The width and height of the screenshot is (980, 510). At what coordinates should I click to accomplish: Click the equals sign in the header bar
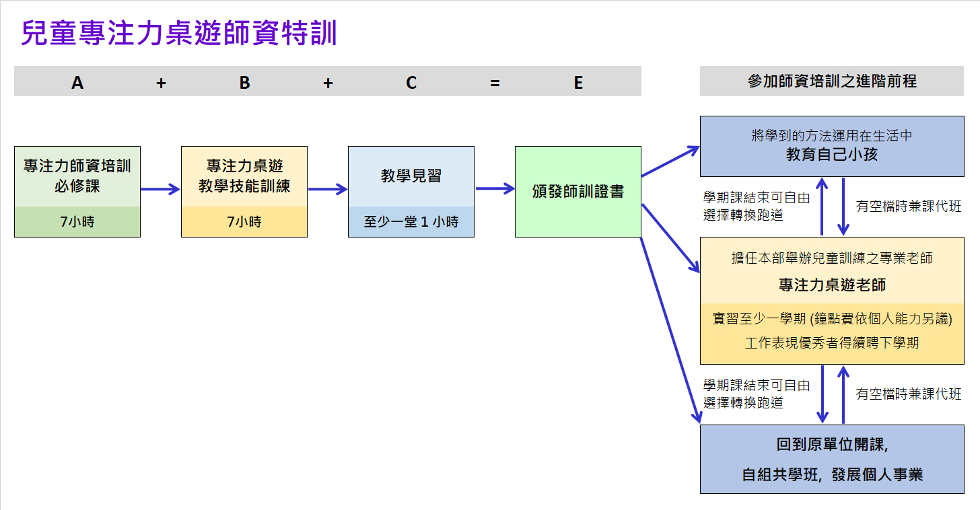click(x=495, y=83)
